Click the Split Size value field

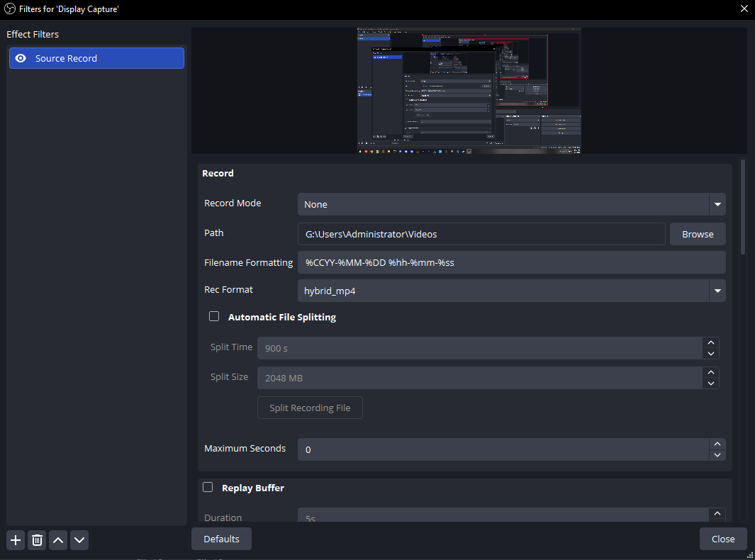tap(479, 378)
